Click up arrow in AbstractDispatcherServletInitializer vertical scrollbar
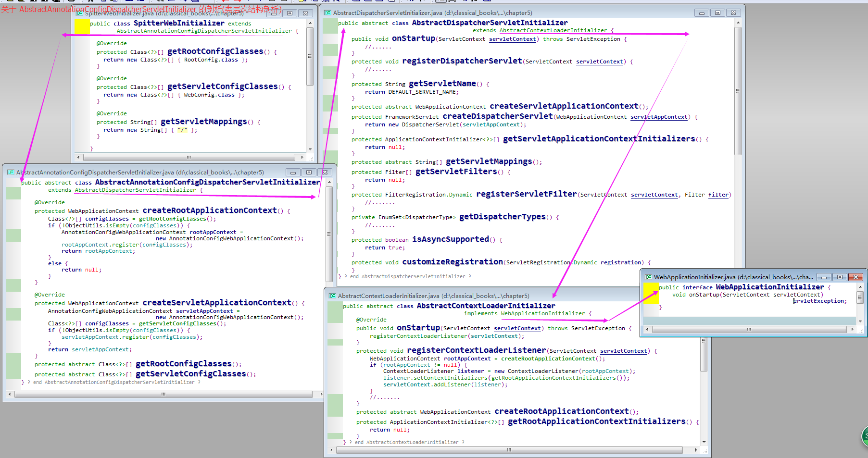868x458 pixels. pos(738,23)
